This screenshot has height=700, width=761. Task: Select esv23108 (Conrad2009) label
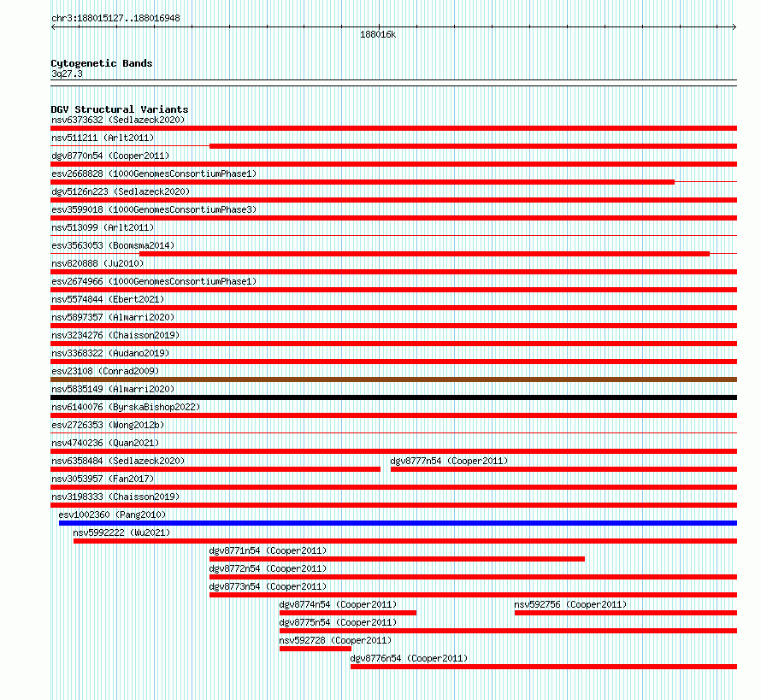point(105,371)
